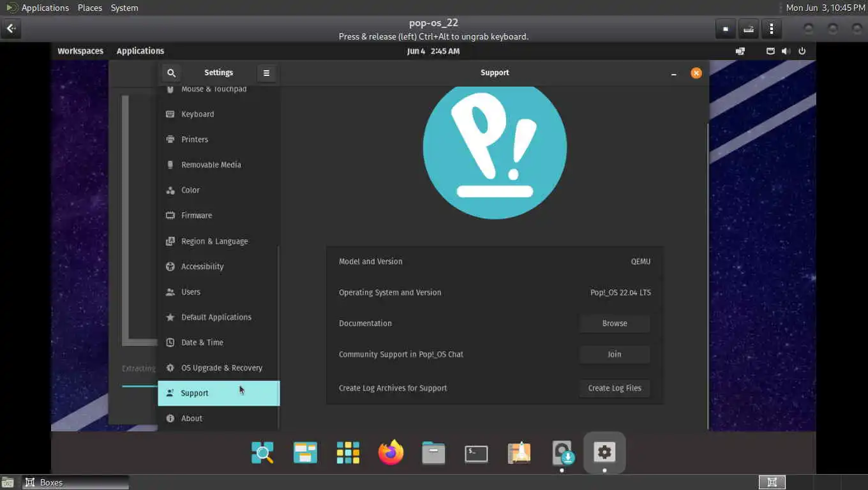Launch the Terminal from the dock
The height and width of the screenshot is (490, 868).
tap(476, 453)
